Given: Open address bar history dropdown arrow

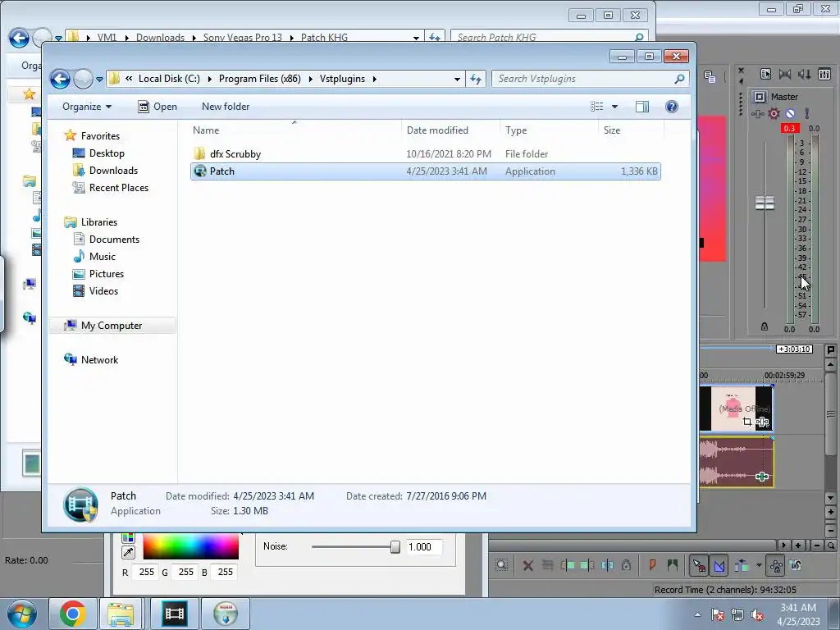Looking at the screenshot, I should [x=457, y=80].
